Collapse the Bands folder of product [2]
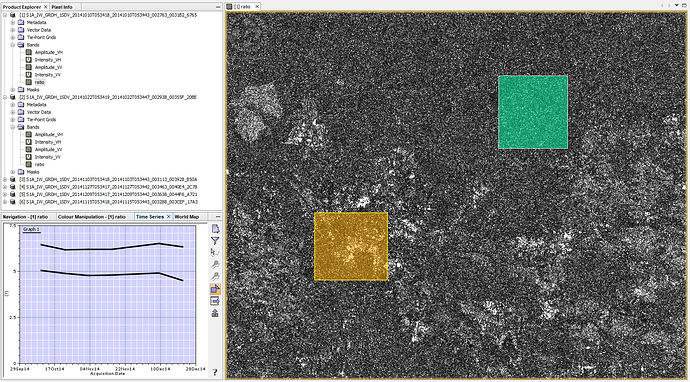The height and width of the screenshot is (382, 690). coord(13,127)
